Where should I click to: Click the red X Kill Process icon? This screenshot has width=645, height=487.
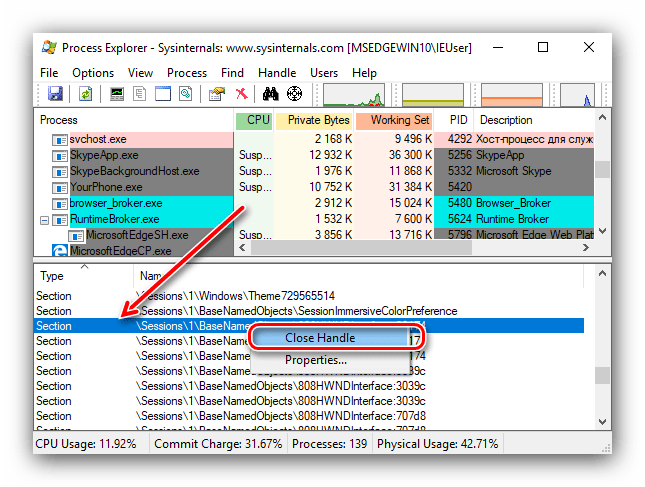click(x=241, y=94)
